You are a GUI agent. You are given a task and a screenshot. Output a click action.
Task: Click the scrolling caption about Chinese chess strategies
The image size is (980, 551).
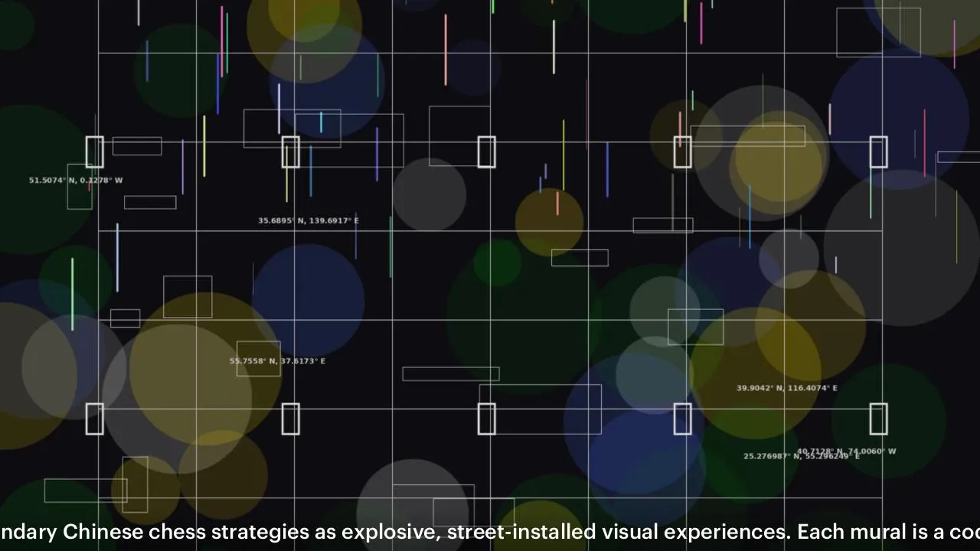point(490,532)
